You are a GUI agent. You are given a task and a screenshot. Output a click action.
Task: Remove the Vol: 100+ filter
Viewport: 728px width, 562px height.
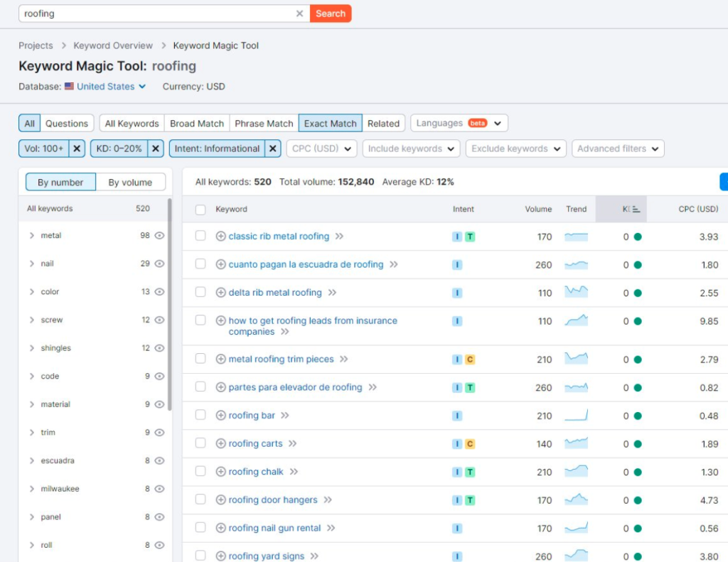(77, 148)
